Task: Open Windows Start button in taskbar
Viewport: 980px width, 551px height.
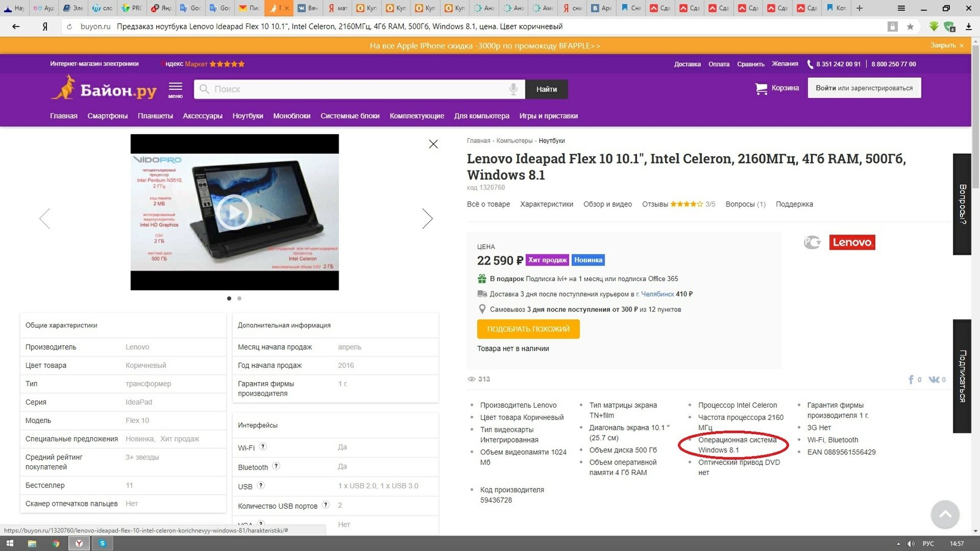Action: (10, 543)
